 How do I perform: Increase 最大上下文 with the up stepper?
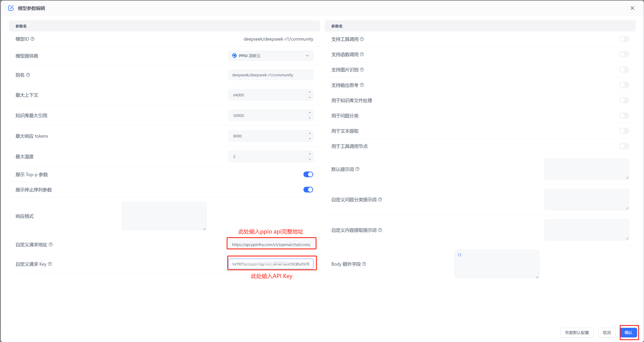310,92
